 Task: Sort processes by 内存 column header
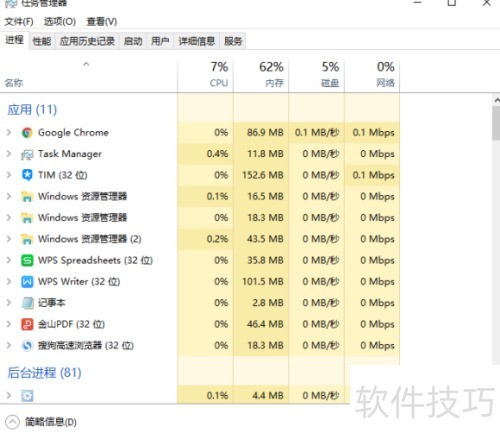tap(261, 75)
